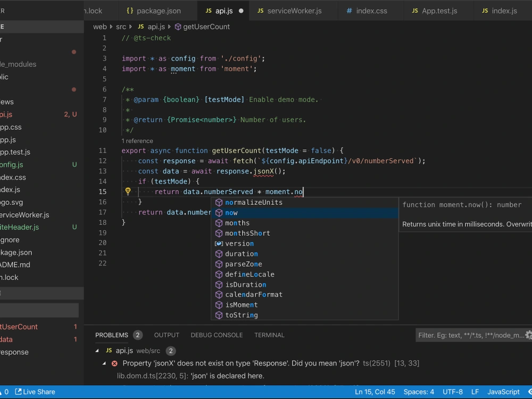Pick the 'months' completion item
This screenshot has height=399, width=532.
pos(304,223)
